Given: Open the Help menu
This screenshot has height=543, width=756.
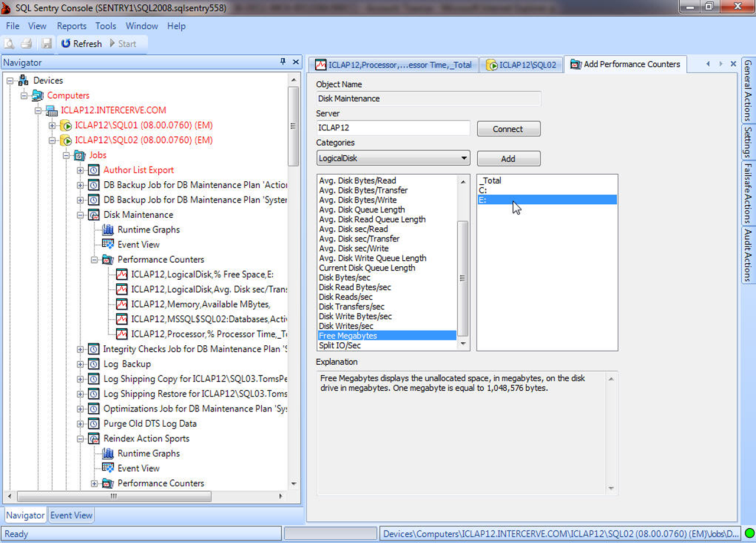Looking at the screenshot, I should click(176, 26).
